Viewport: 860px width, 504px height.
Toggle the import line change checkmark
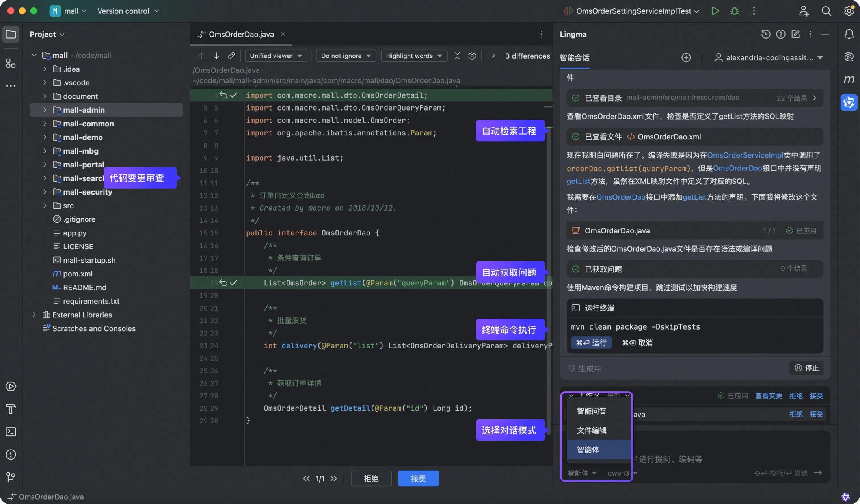click(x=234, y=95)
